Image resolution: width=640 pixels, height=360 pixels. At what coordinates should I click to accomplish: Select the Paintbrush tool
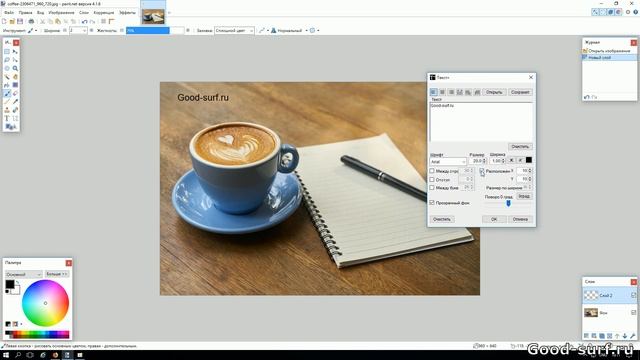pyautogui.click(x=7, y=93)
